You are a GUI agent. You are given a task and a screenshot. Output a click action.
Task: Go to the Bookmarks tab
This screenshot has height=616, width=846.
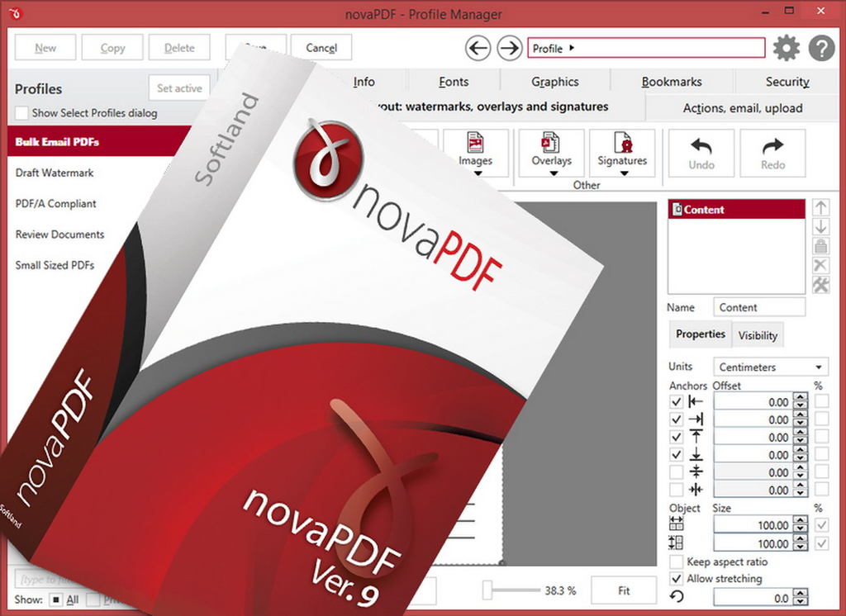tap(672, 82)
